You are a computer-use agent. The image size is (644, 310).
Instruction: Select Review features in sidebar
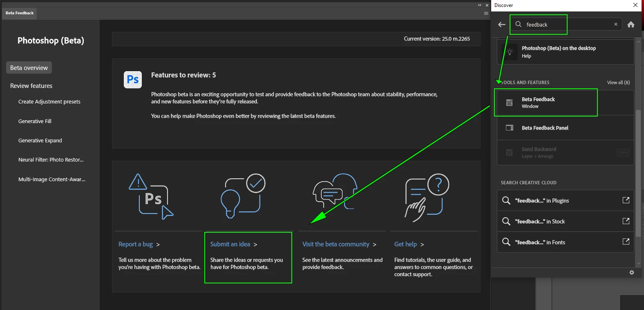click(31, 86)
